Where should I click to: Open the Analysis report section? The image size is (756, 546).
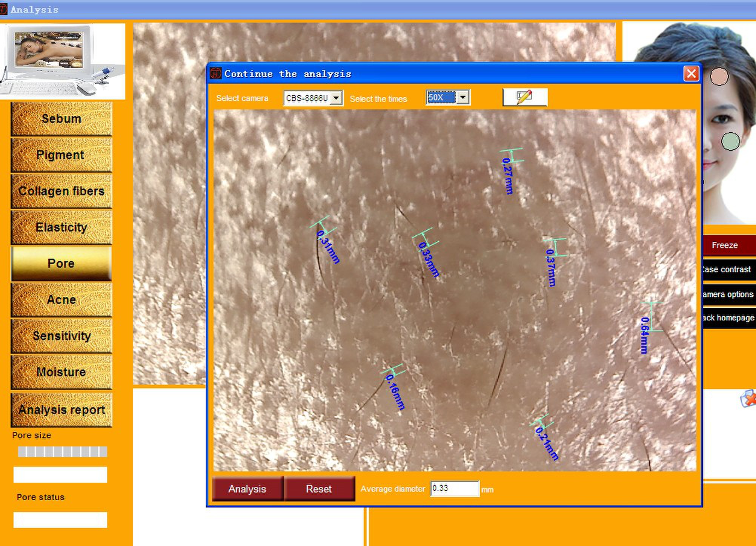61,410
